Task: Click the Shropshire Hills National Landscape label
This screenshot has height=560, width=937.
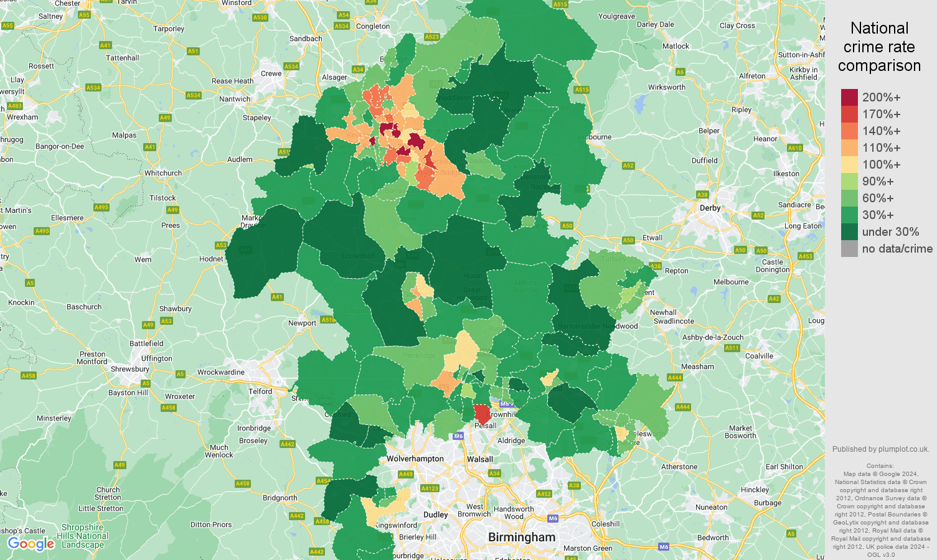Action: click(x=83, y=536)
